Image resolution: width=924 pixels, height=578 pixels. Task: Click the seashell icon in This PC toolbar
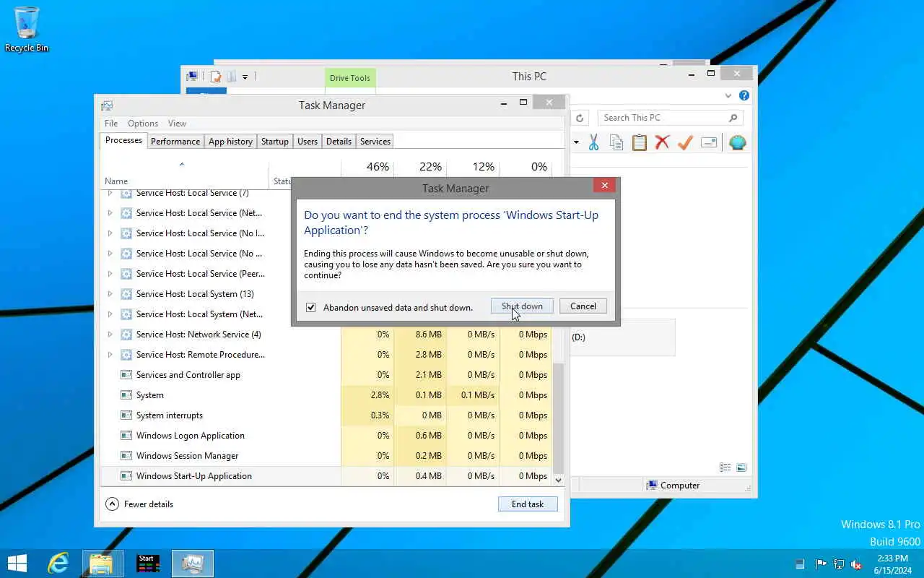[x=737, y=142]
